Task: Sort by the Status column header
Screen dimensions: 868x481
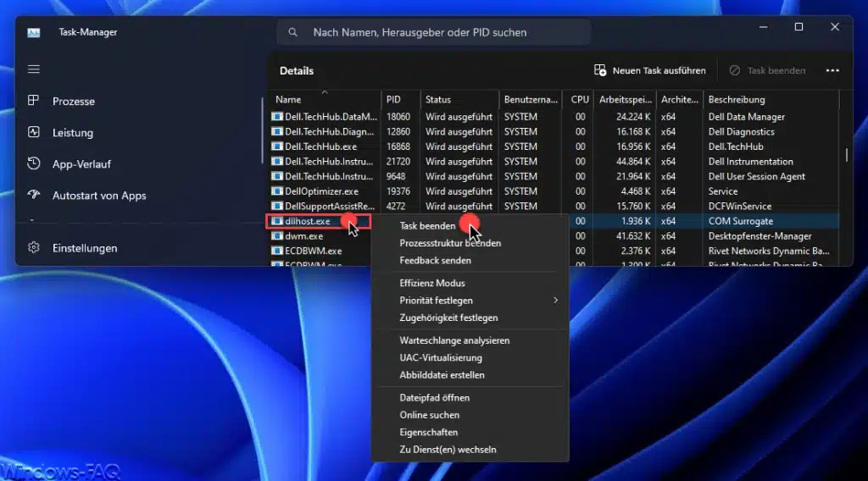Action: [x=459, y=100]
